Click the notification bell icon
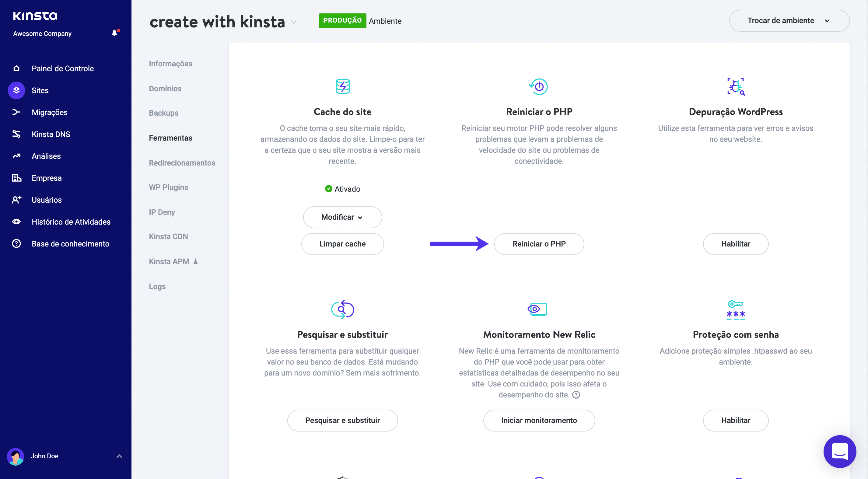The height and width of the screenshot is (479, 868). coord(114,33)
